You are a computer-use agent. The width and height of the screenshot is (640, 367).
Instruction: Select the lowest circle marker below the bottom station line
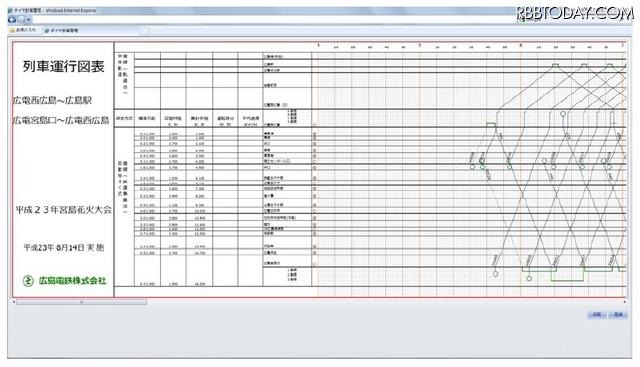click(529, 278)
